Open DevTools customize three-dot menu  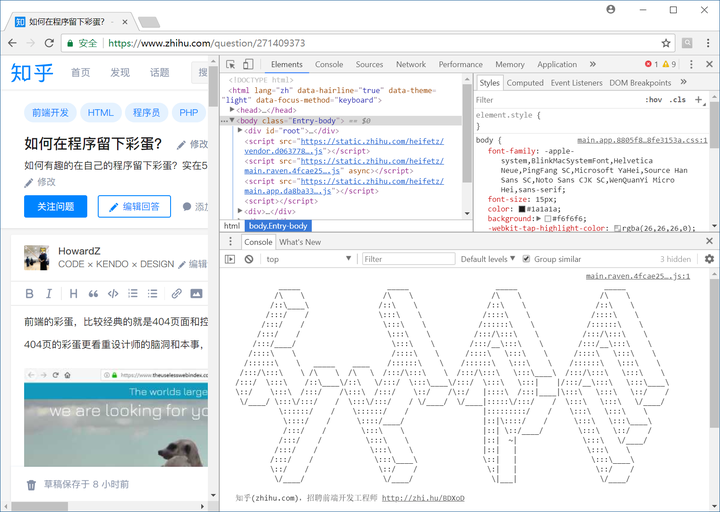pyautogui.click(x=691, y=64)
